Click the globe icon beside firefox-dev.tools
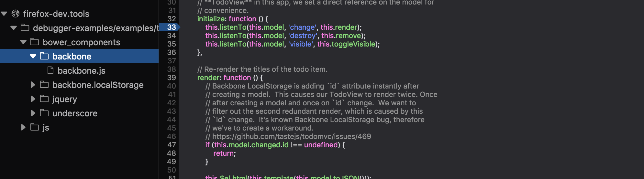Viewport: 644px width, 179px height. click(x=16, y=14)
